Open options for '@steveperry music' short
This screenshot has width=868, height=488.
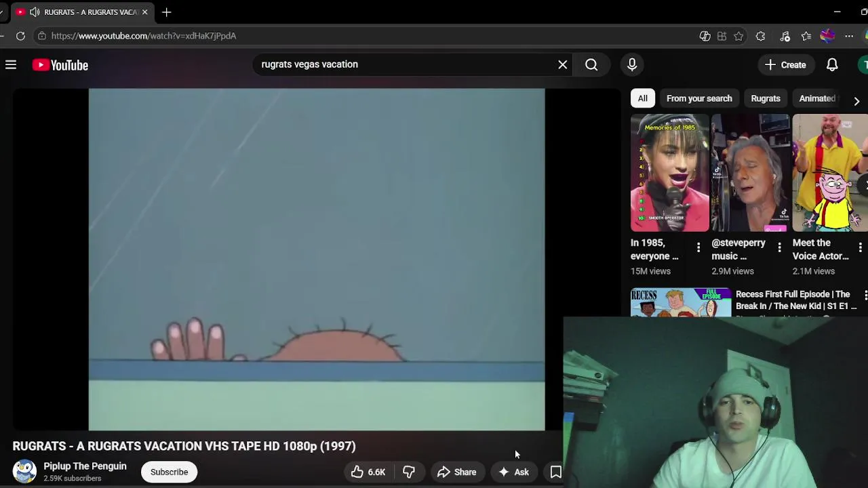tap(779, 247)
